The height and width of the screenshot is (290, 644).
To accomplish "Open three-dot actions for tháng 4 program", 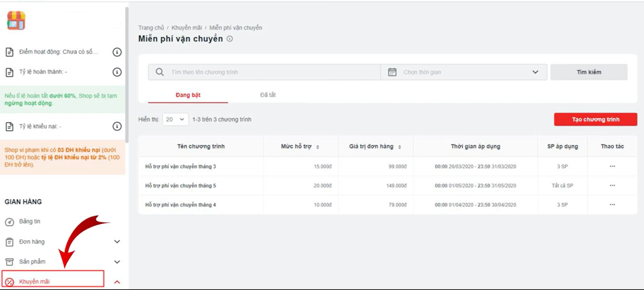I will coord(612,205).
